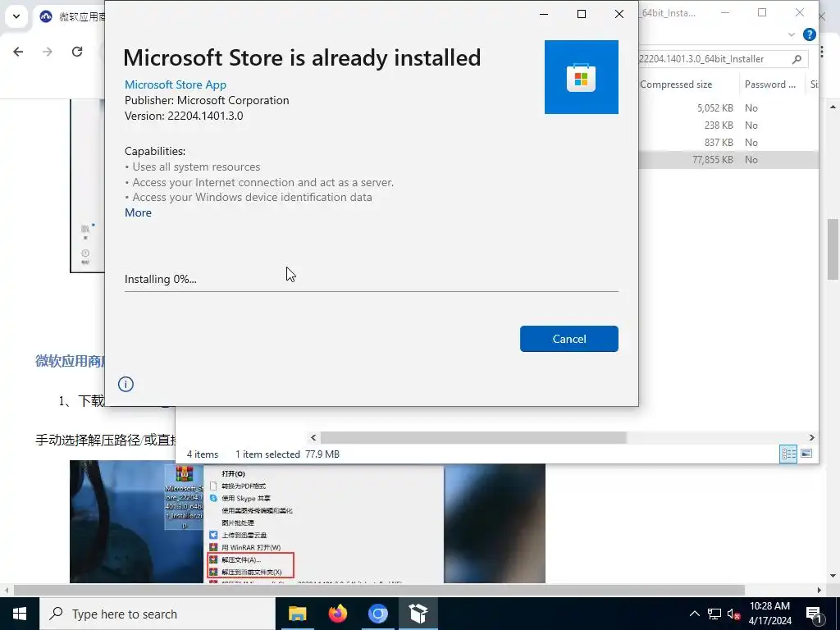Expand the File Explorer ribbon chevron
This screenshot has width=840, height=630.
pyautogui.click(x=792, y=34)
